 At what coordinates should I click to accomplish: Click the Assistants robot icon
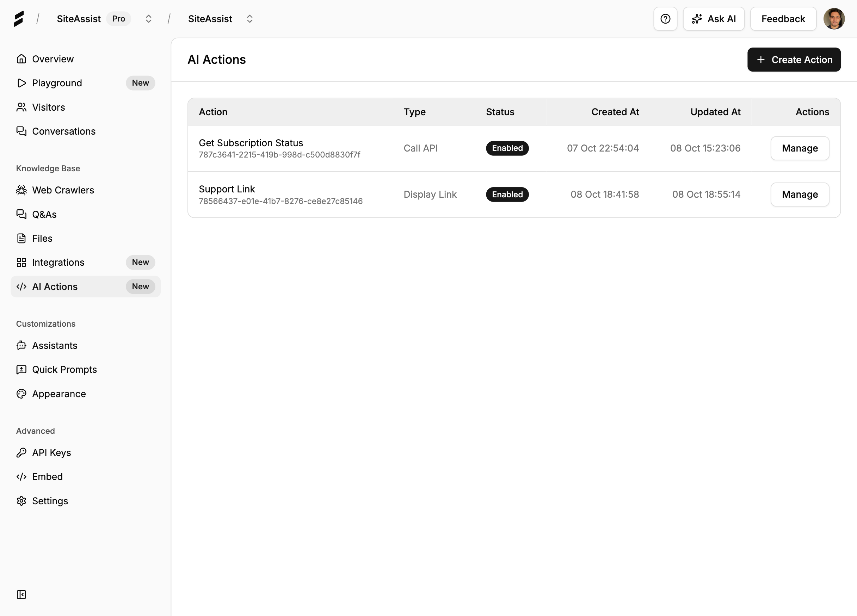coord(21,345)
